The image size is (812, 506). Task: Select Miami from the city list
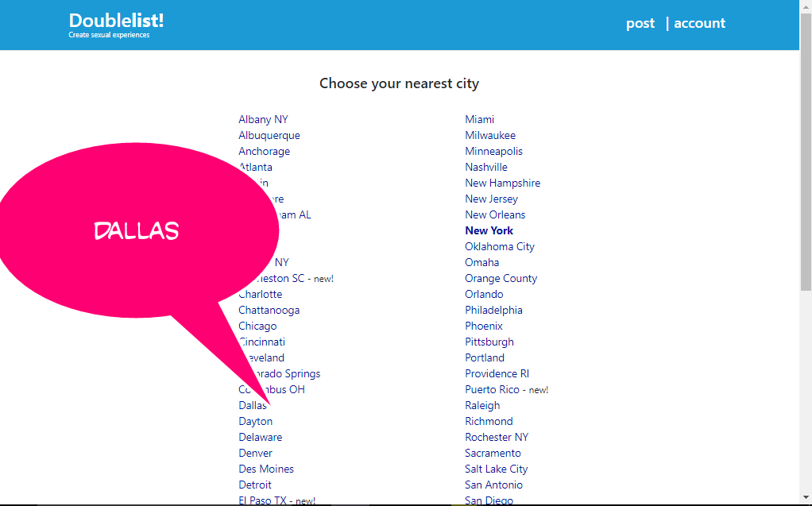[x=480, y=120]
